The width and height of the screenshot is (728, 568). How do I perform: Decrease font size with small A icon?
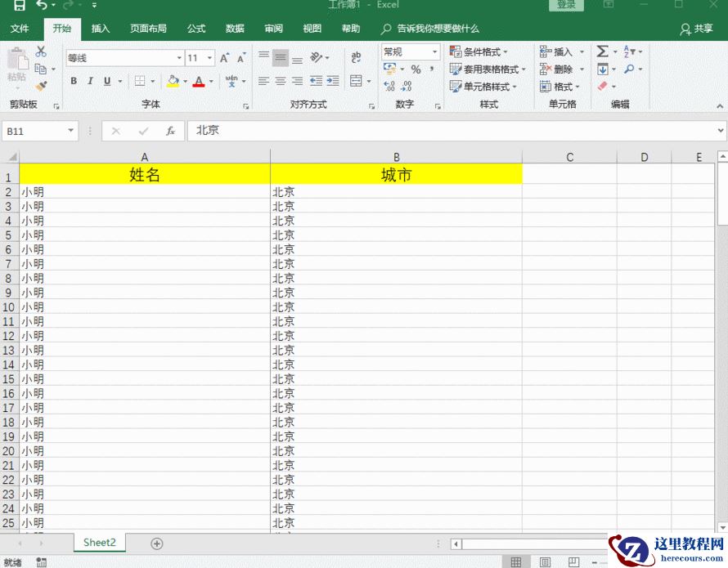[x=241, y=58]
